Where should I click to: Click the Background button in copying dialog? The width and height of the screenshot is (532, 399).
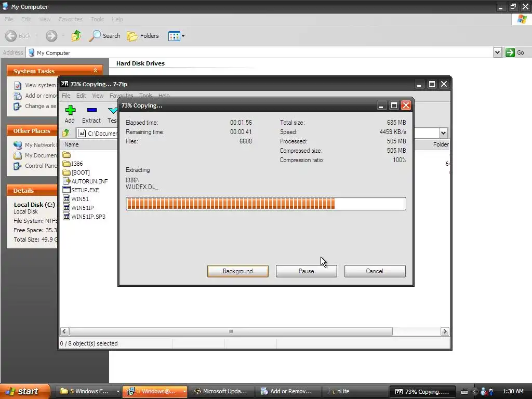(237, 271)
